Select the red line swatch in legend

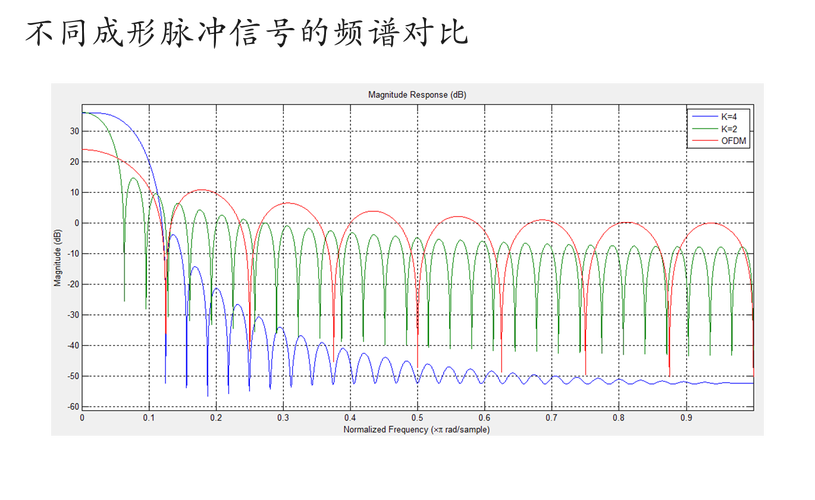(x=703, y=141)
